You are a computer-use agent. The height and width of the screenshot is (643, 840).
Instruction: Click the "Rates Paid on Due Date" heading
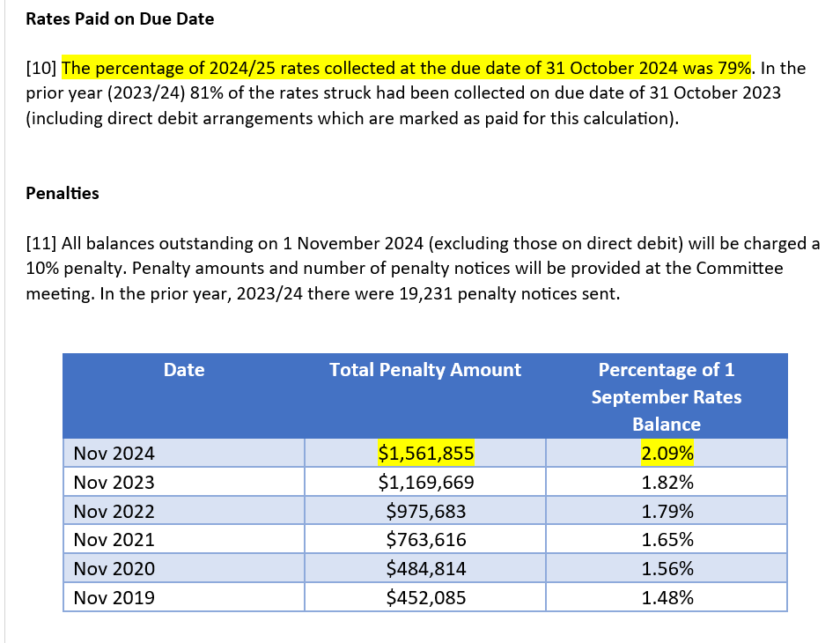point(120,18)
